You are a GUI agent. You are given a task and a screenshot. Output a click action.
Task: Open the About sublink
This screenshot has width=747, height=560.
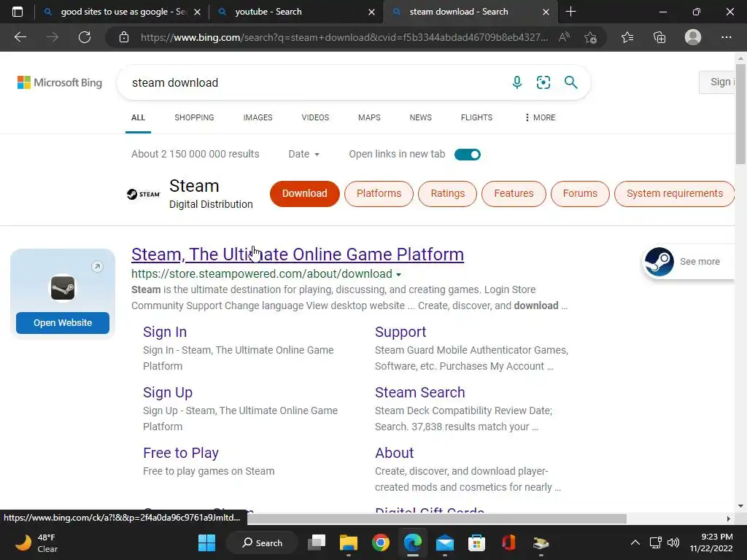[394, 453]
